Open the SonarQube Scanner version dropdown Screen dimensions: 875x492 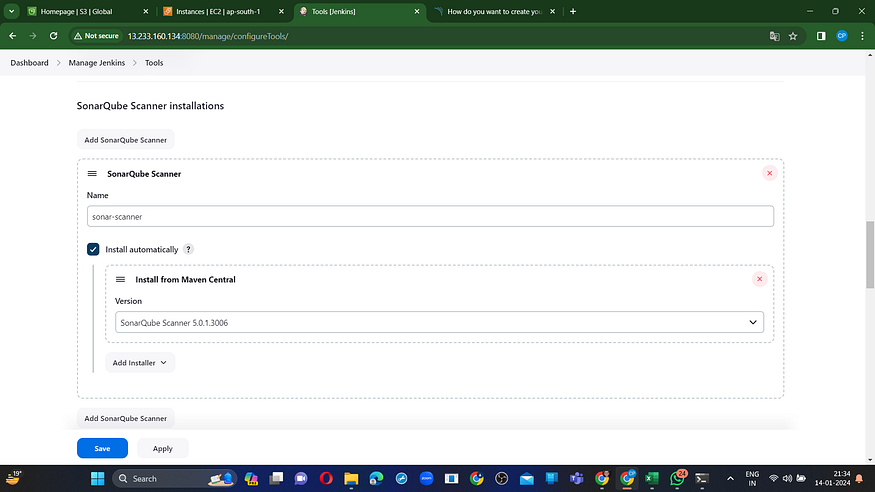point(439,322)
